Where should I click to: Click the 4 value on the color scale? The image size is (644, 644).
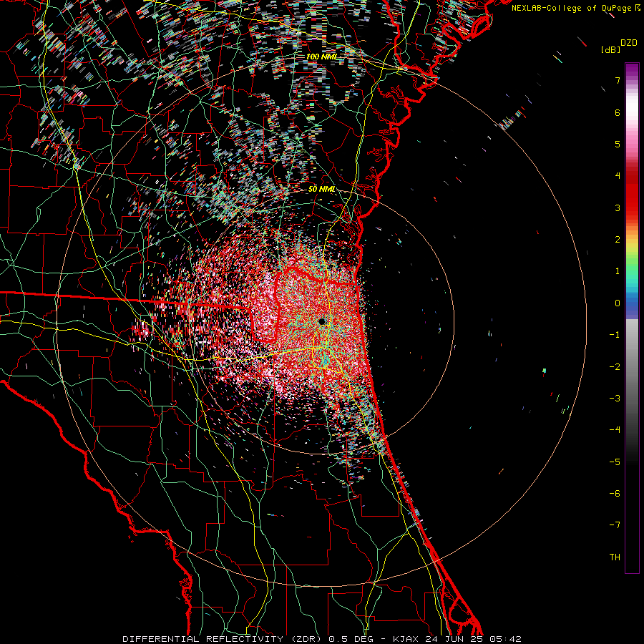tap(618, 176)
